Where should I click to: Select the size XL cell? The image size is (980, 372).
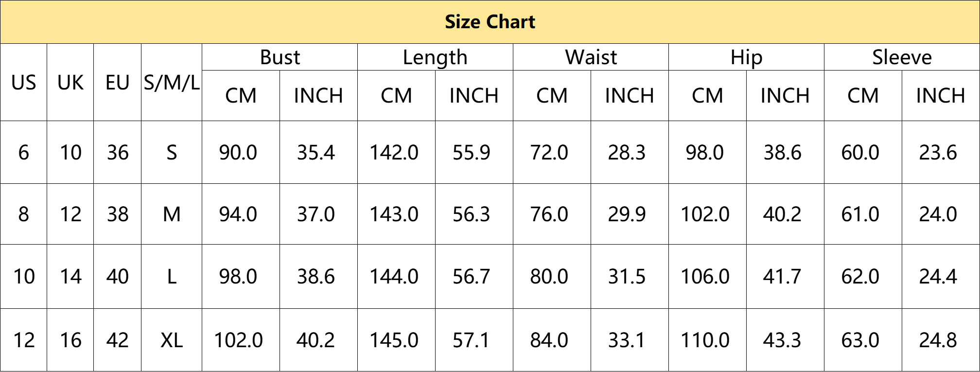[x=172, y=340]
